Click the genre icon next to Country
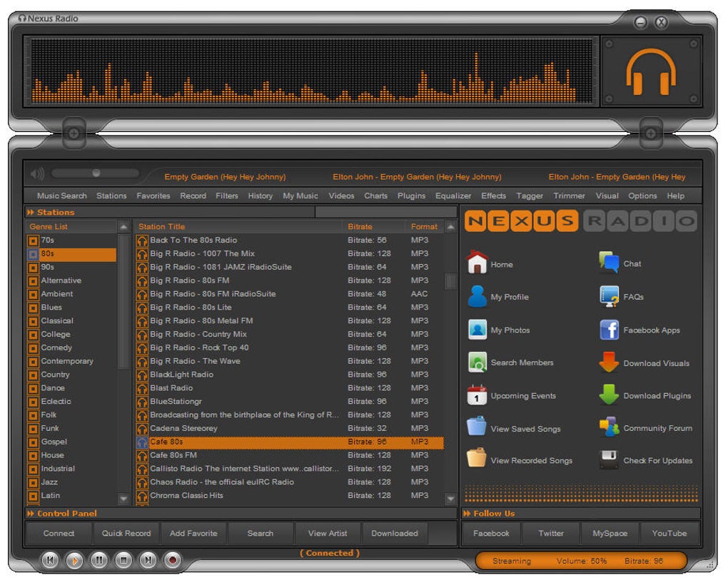Screen dimensions: 728x585 pyautogui.click(x=33, y=375)
